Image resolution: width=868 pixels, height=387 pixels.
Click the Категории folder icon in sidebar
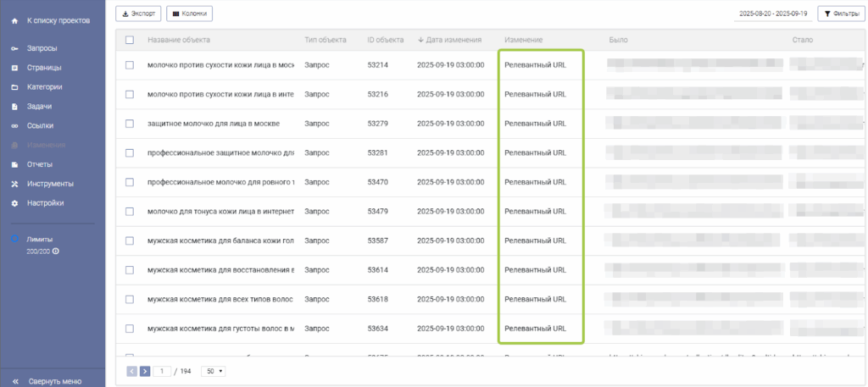tap(14, 87)
